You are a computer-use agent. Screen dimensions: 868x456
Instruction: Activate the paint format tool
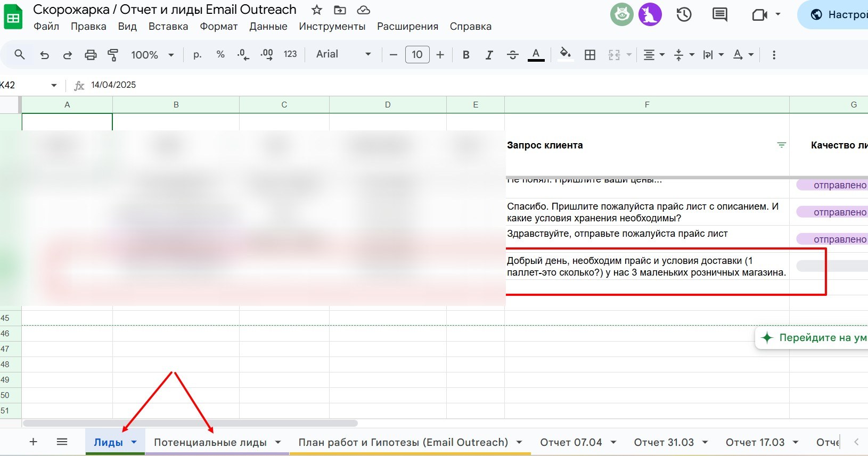tap(113, 55)
